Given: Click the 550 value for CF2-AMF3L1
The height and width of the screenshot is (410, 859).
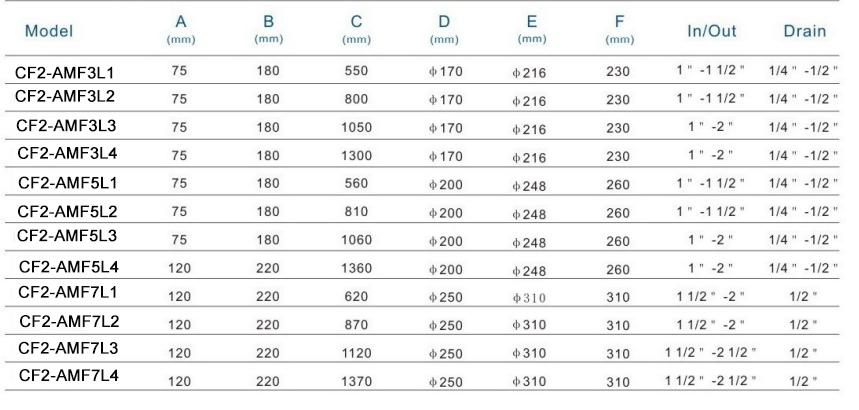Looking at the screenshot, I should (x=356, y=71).
